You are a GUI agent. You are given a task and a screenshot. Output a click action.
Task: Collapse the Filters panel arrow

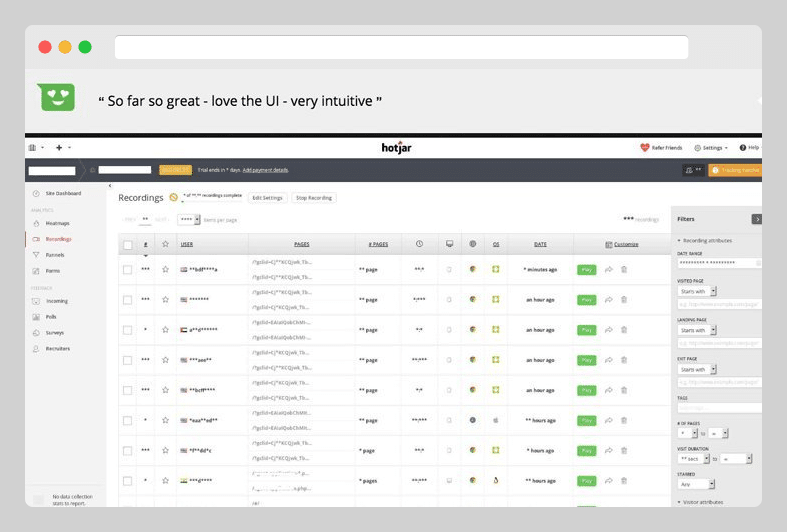[x=756, y=219]
